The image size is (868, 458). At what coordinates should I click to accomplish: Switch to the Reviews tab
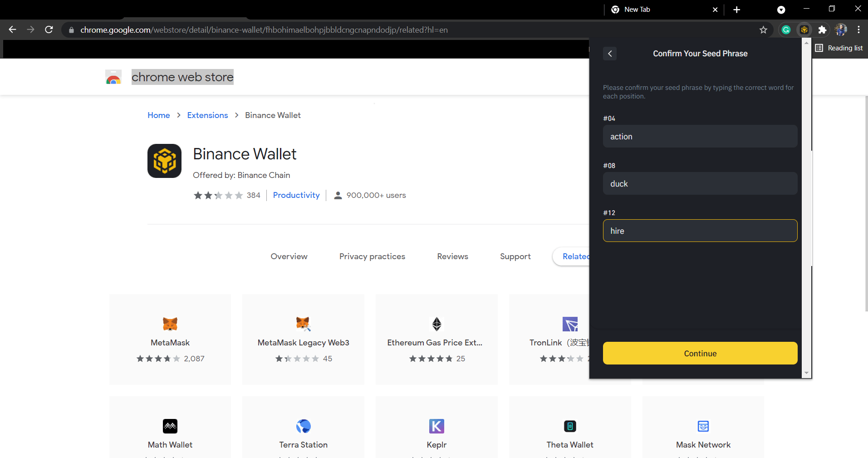[x=452, y=256]
